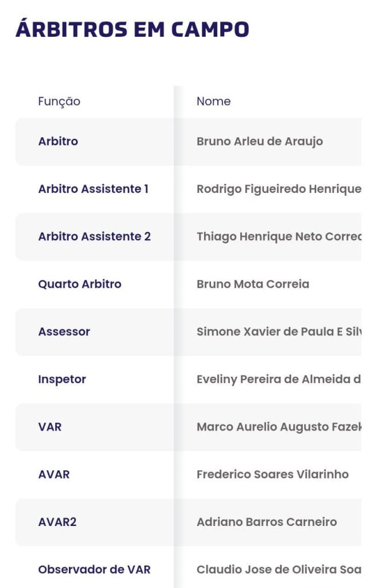Select the Observador de VAR label
Viewport: 392px width, 588px height.
click(94, 570)
